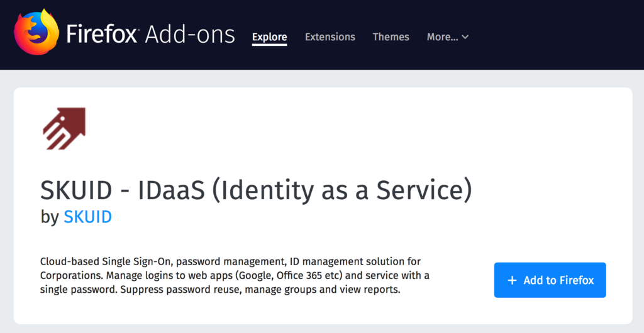The width and height of the screenshot is (644, 333).
Task: Switch to the Explore tab
Action: pos(269,37)
